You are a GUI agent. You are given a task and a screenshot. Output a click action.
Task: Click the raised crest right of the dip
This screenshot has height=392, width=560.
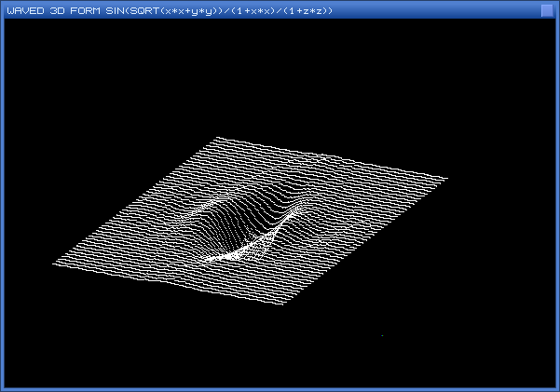[296, 205]
